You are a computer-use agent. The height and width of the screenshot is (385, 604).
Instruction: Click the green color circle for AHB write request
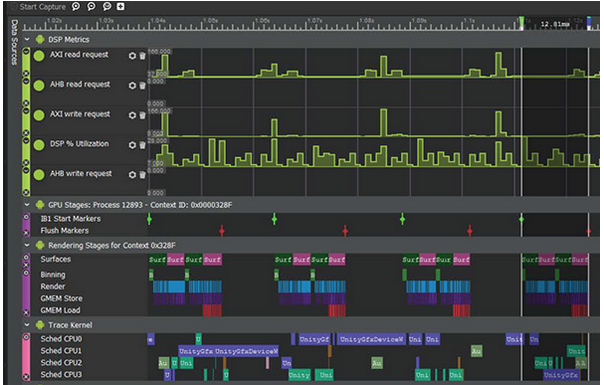(39, 175)
